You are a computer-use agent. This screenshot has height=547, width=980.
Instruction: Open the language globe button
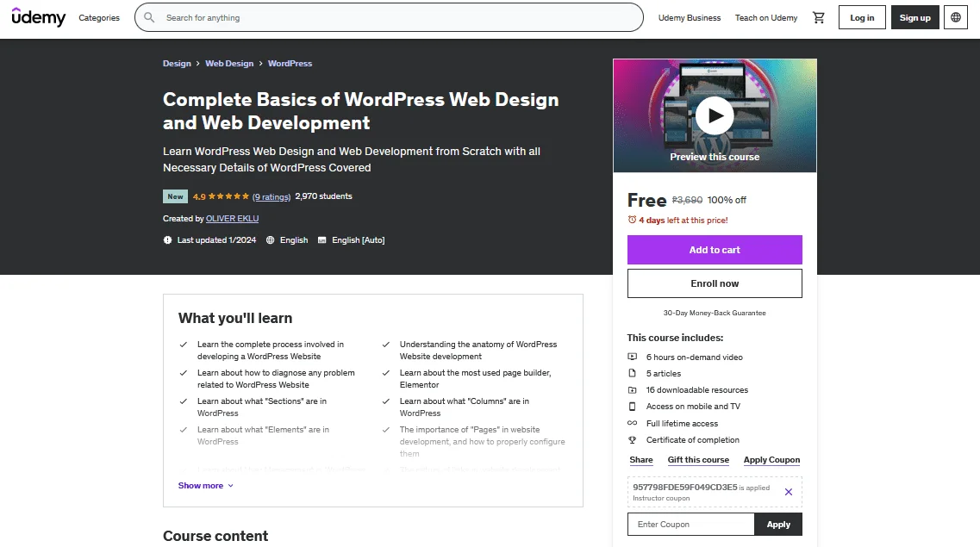tap(956, 17)
